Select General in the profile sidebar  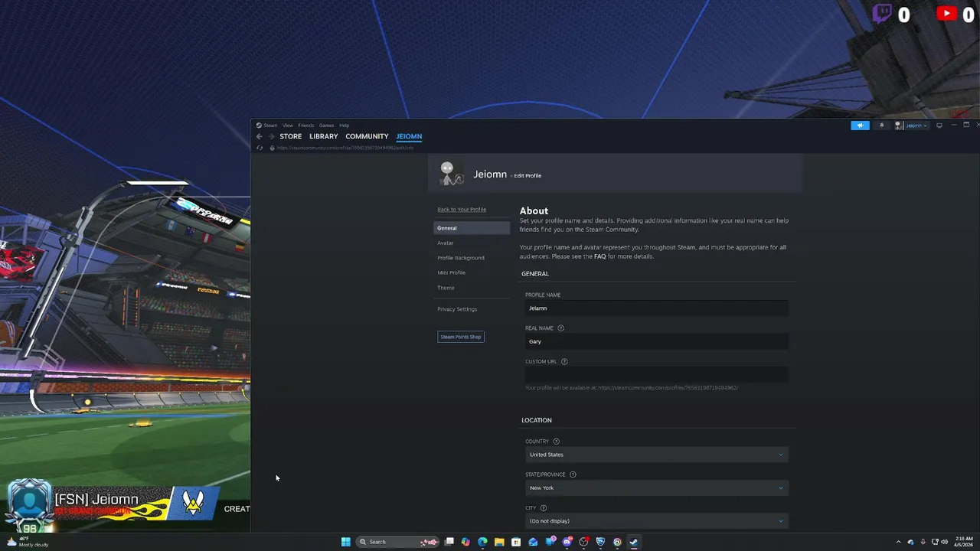[x=472, y=228]
